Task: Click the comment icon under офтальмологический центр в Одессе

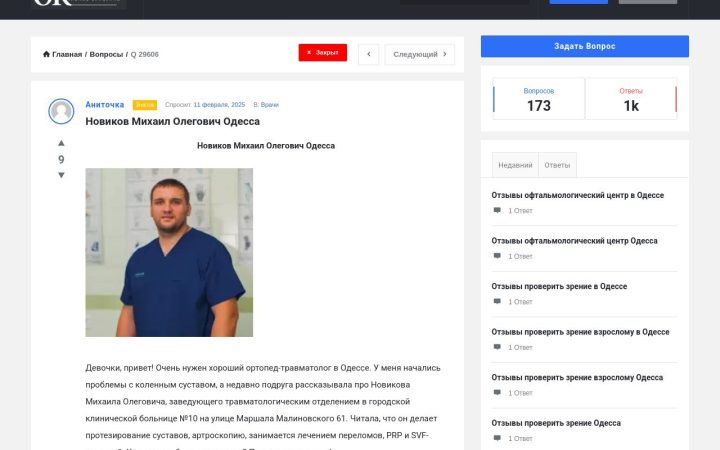Action: pyautogui.click(x=497, y=210)
